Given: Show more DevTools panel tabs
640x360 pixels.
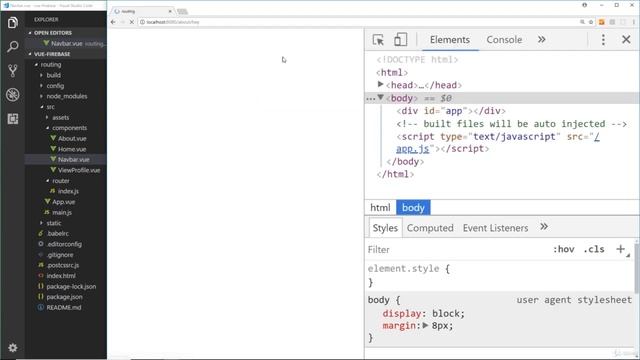Looking at the screenshot, I should [542, 40].
